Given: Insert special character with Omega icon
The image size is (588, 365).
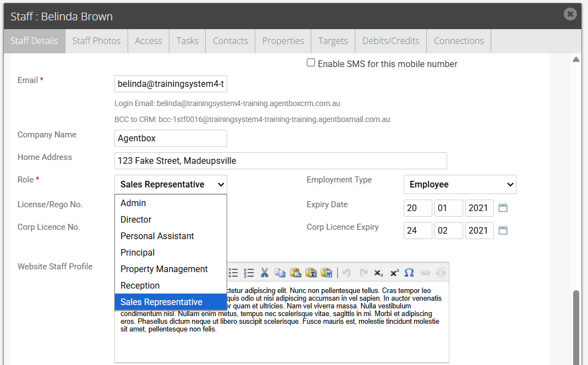Looking at the screenshot, I should 409,273.
